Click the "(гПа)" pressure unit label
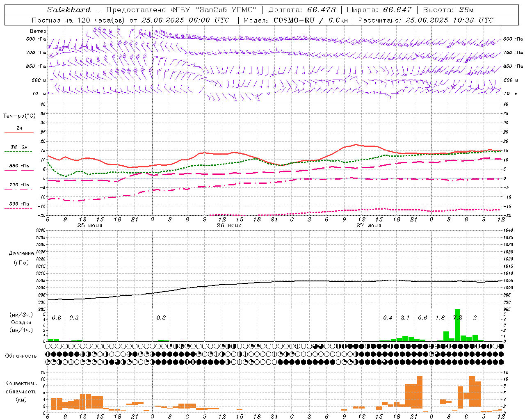 (21, 262)
